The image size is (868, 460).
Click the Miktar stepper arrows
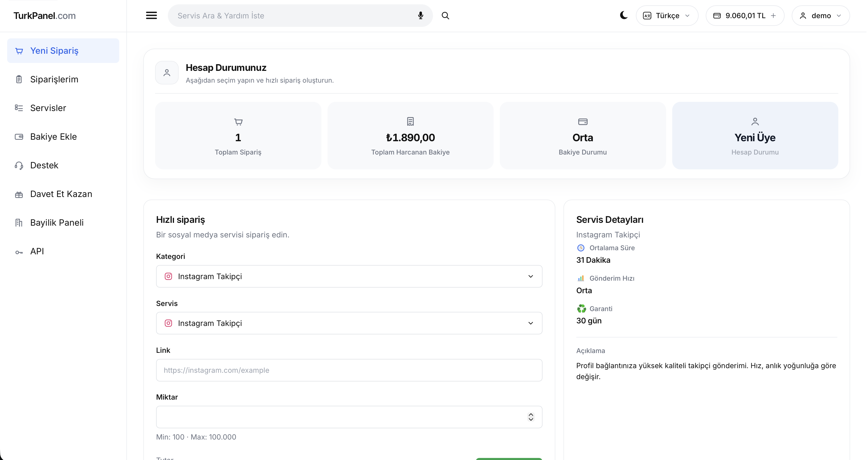click(531, 417)
